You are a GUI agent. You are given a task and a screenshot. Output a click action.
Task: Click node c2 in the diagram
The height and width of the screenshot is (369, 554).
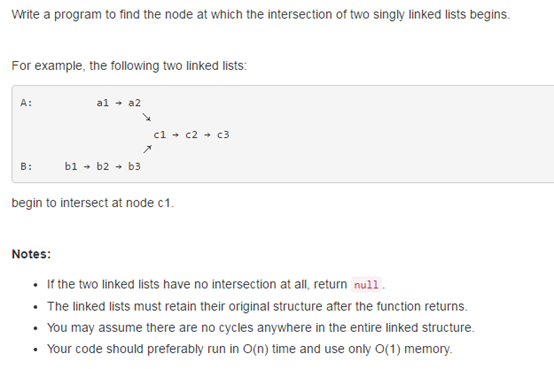pyautogui.click(x=191, y=135)
